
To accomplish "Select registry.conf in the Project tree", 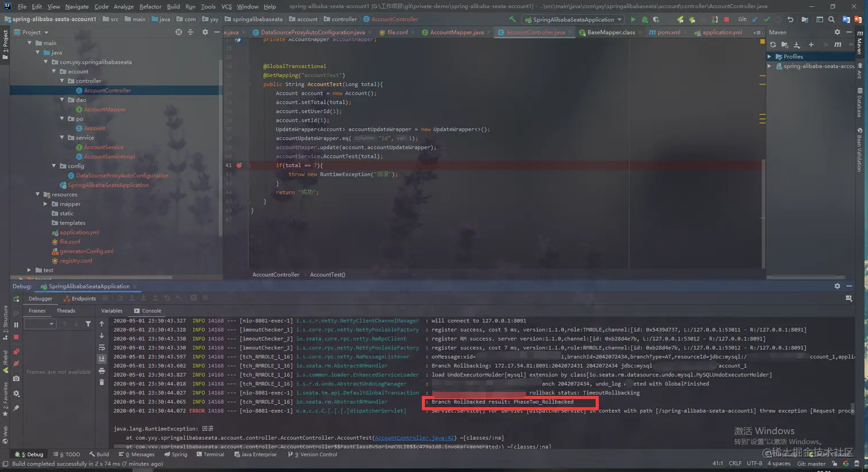I will pyautogui.click(x=76, y=261).
